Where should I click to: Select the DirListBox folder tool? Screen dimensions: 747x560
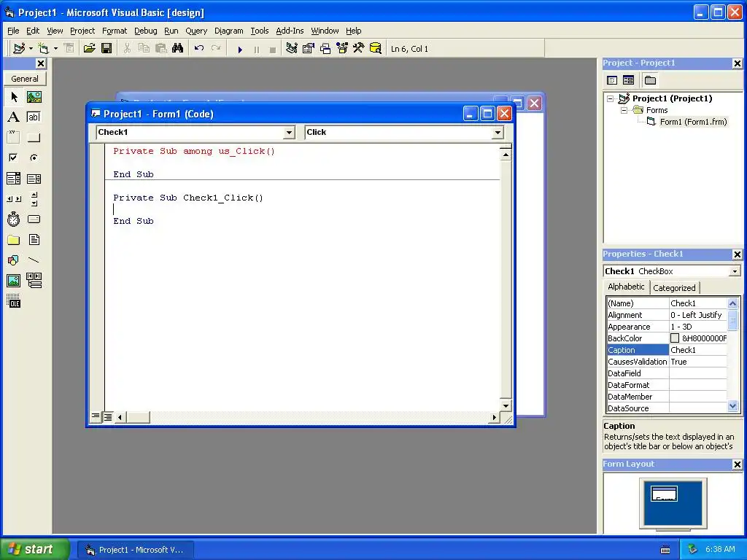coord(14,239)
